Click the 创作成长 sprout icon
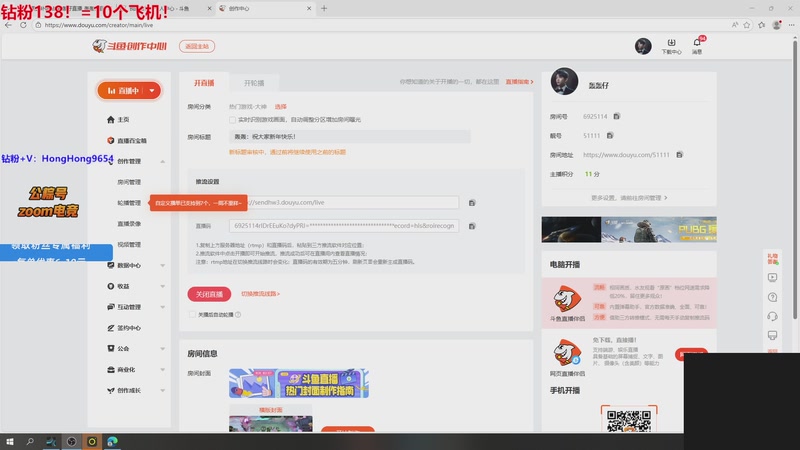This screenshot has height=450, width=800. pos(111,390)
